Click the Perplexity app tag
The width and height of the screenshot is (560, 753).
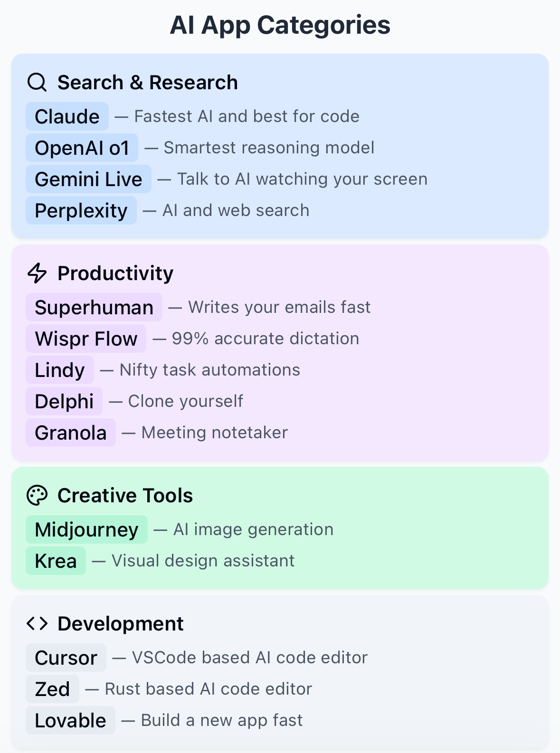click(x=81, y=210)
